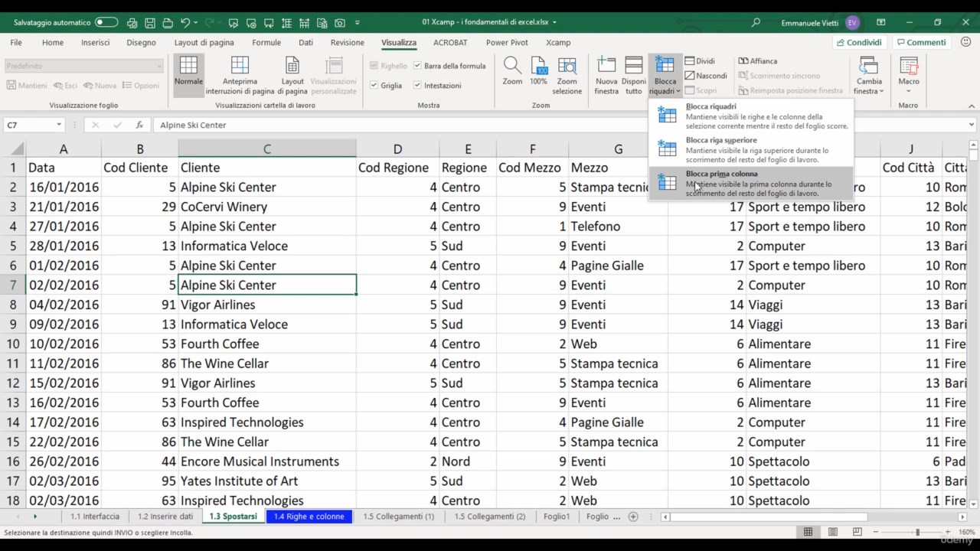Uncheck Barra della formula checkbox
The height and width of the screenshot is (551, 980).
pyautogui.click(x=418, y=66)
